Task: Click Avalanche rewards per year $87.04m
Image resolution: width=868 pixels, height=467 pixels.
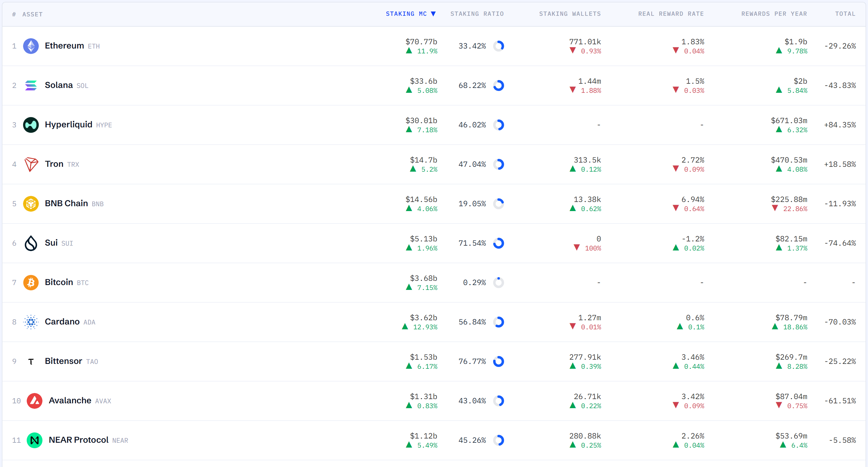Action: [x=791, y=397]
